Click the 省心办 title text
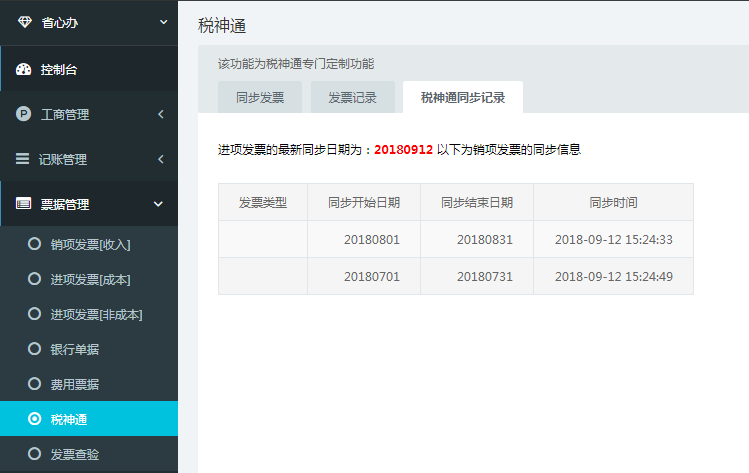 60,22
